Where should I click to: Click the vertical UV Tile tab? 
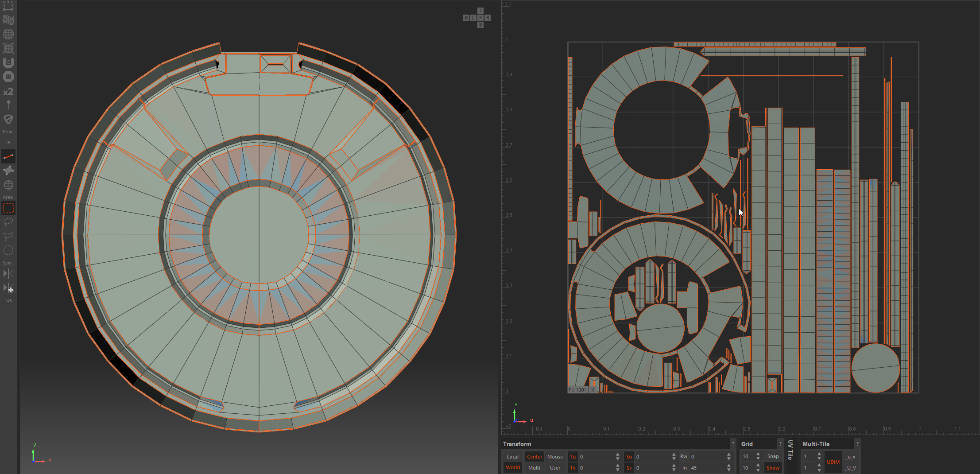[790, 450]
